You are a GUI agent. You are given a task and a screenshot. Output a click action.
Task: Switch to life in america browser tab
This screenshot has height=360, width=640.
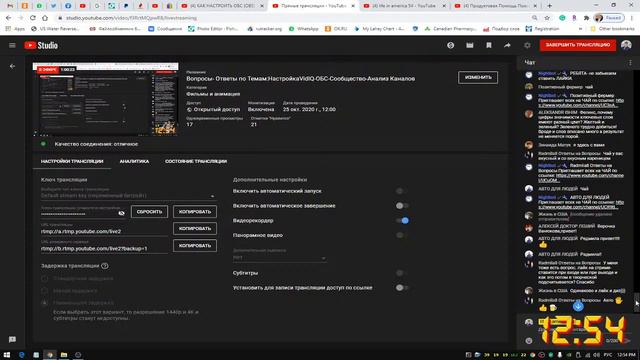point(404,6)
